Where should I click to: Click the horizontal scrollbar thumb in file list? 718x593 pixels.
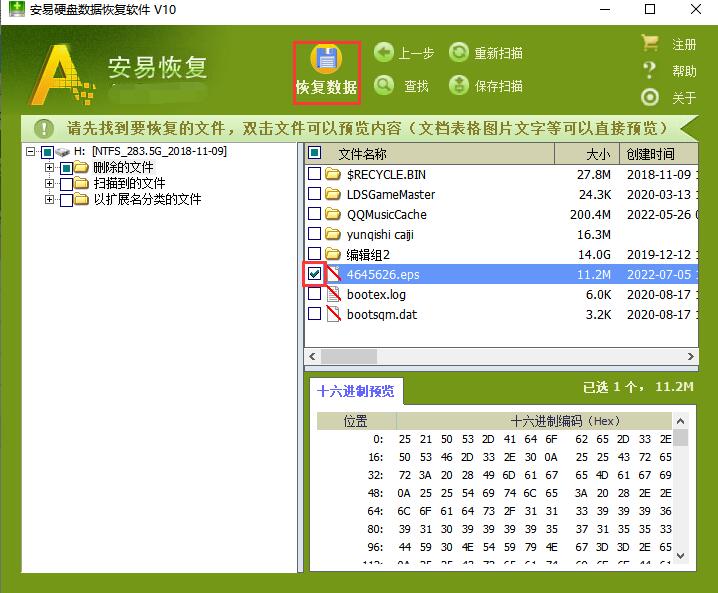pos(349,356)
